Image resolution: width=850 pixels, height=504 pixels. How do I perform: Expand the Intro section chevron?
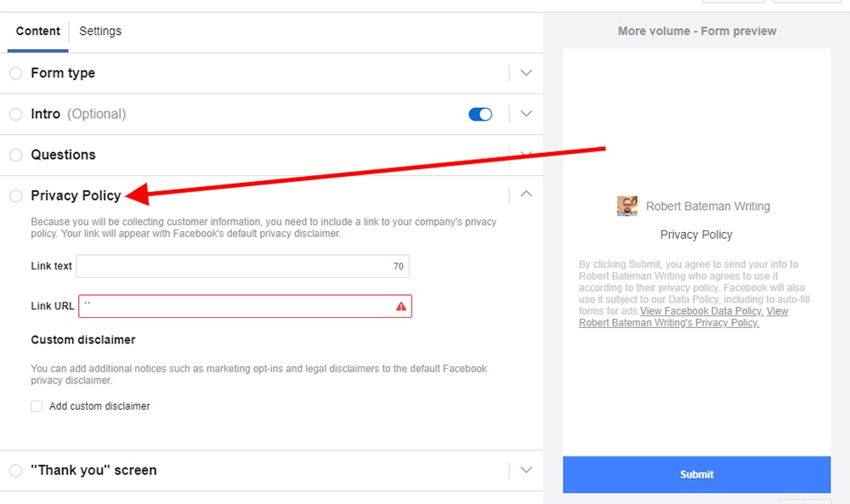[x=526, y=114]
